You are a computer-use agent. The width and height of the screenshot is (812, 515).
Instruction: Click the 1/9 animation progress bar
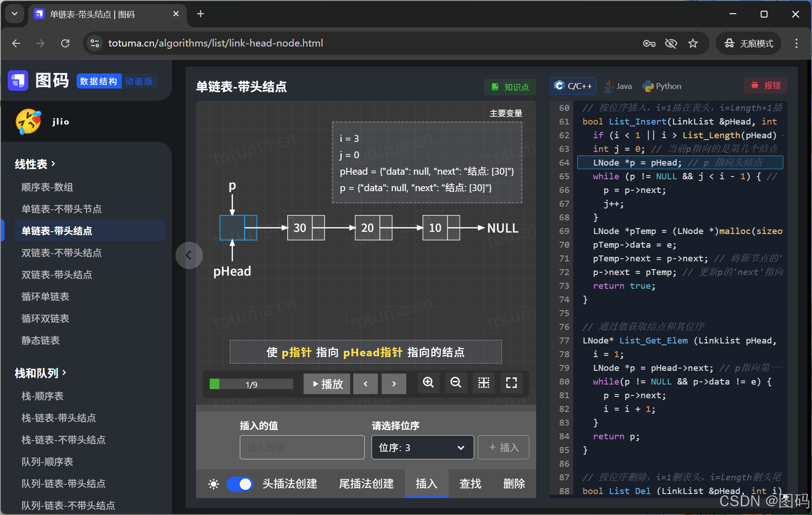pos(251,384)
